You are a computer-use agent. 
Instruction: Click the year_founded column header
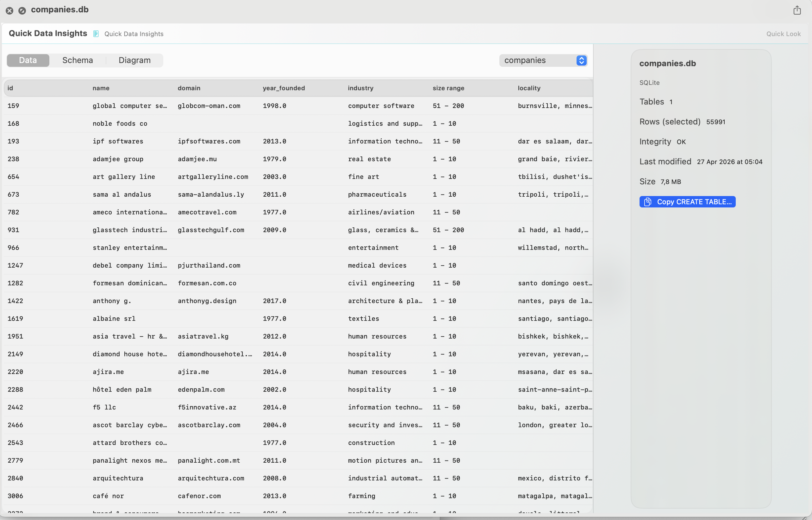[x=284, y=88]
